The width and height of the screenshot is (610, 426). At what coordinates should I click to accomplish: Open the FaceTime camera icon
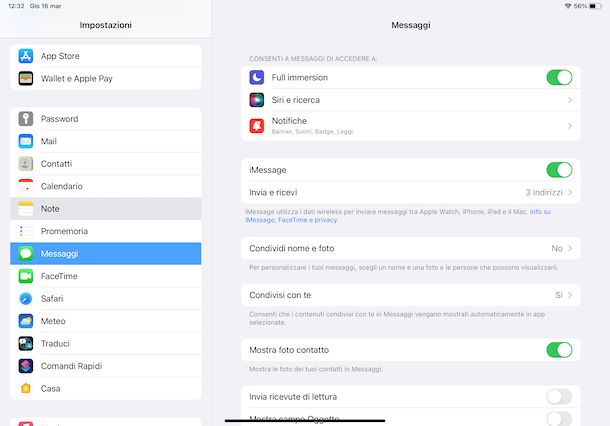tap(26, 276)
